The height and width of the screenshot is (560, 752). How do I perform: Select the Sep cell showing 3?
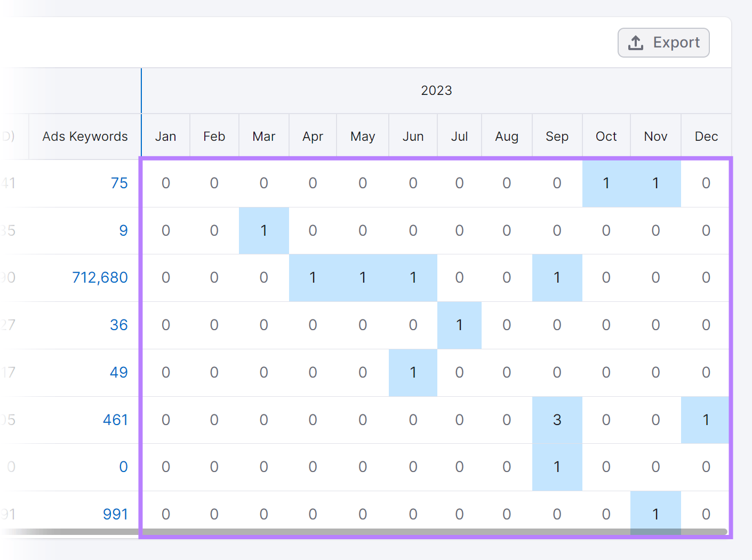pyautogui.click(x=557, y=420)
